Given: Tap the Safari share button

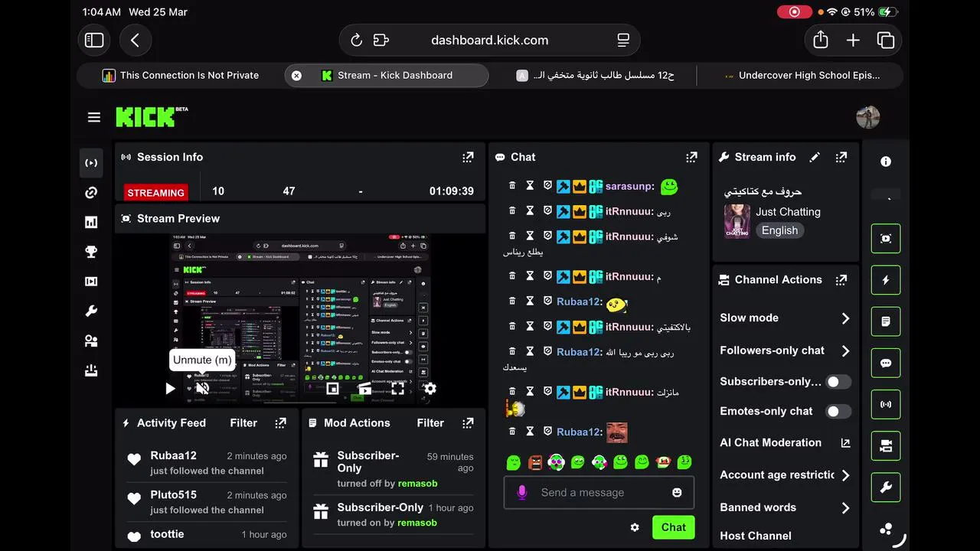Looking at the screenshot, I should [821, 40].
